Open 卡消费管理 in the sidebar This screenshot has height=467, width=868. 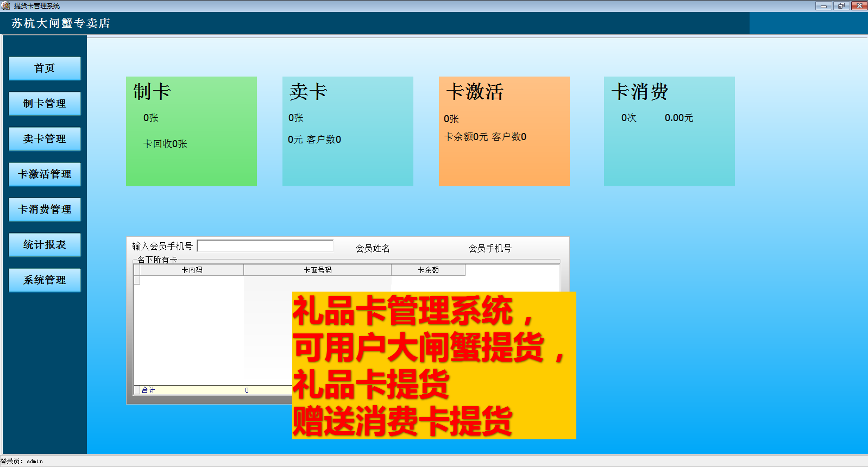pos(45,210)
